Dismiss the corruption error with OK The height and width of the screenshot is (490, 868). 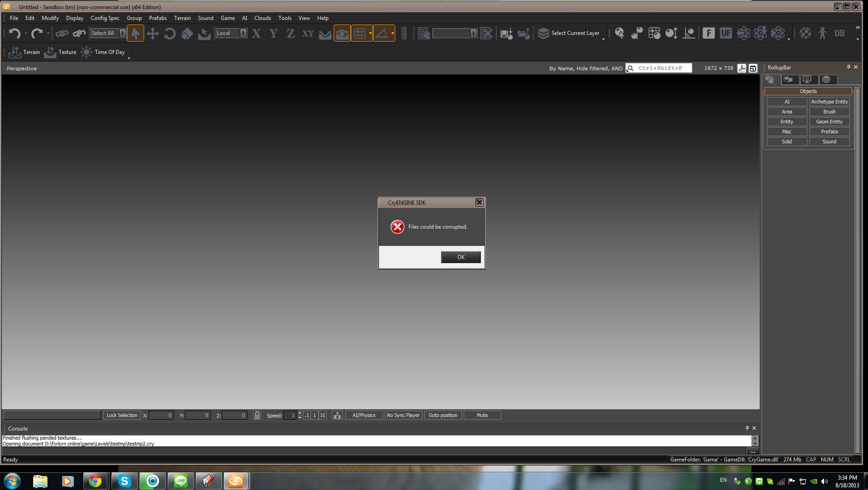click(461, 257)
